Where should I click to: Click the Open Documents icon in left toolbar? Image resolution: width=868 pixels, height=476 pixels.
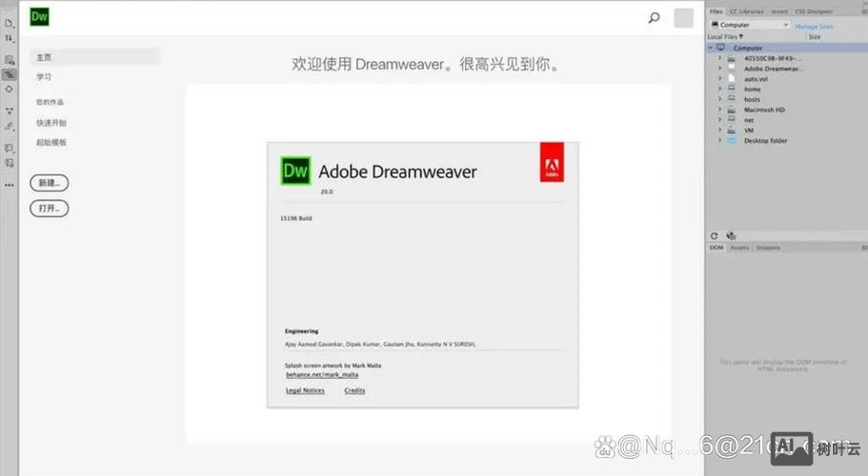[9, 23]
